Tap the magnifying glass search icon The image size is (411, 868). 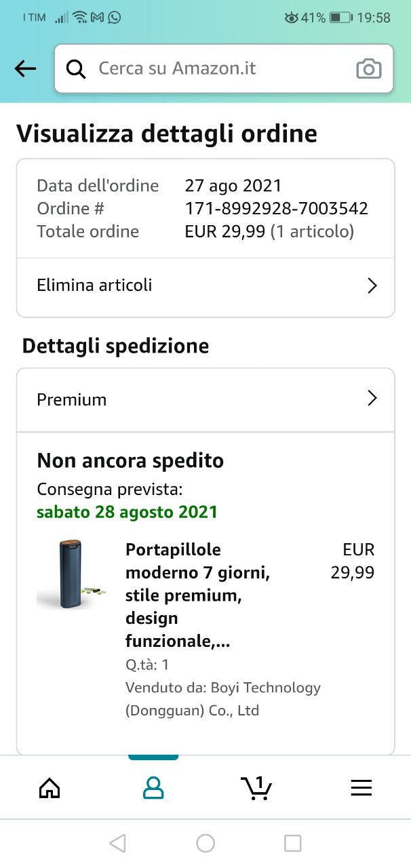tap(76, 68)
